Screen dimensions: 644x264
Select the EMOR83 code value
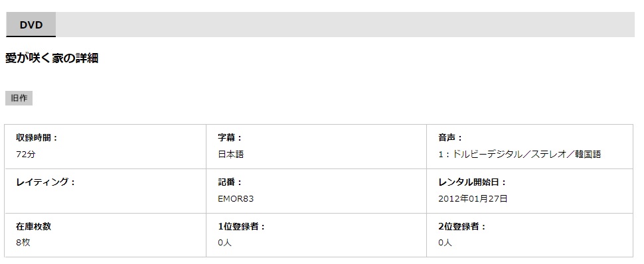(x=236, y=199)
